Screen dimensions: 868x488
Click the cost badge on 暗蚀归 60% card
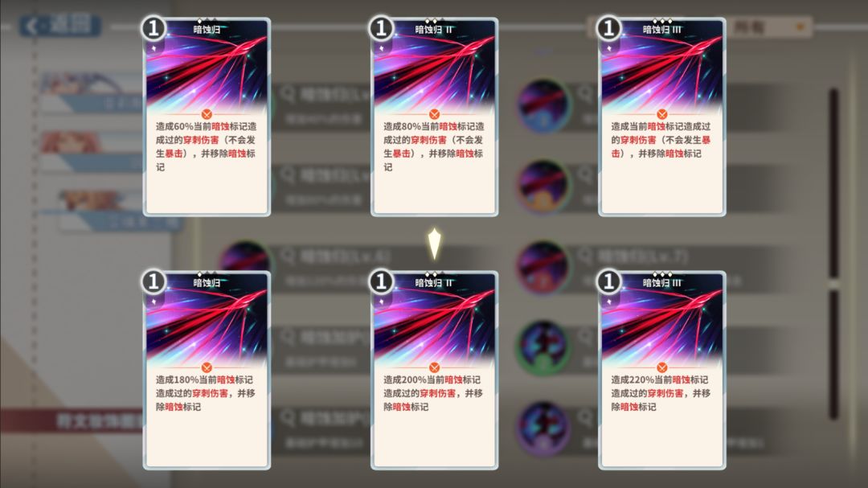click(154, 28)
